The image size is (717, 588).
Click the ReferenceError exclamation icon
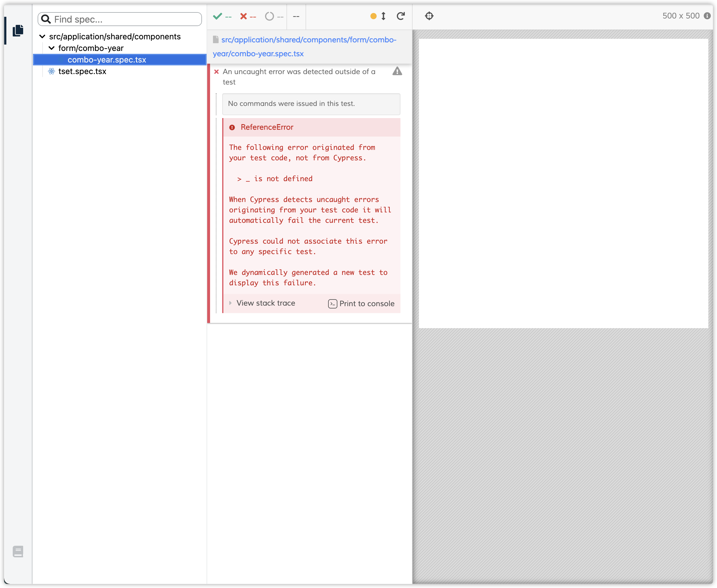click(232, 127)
